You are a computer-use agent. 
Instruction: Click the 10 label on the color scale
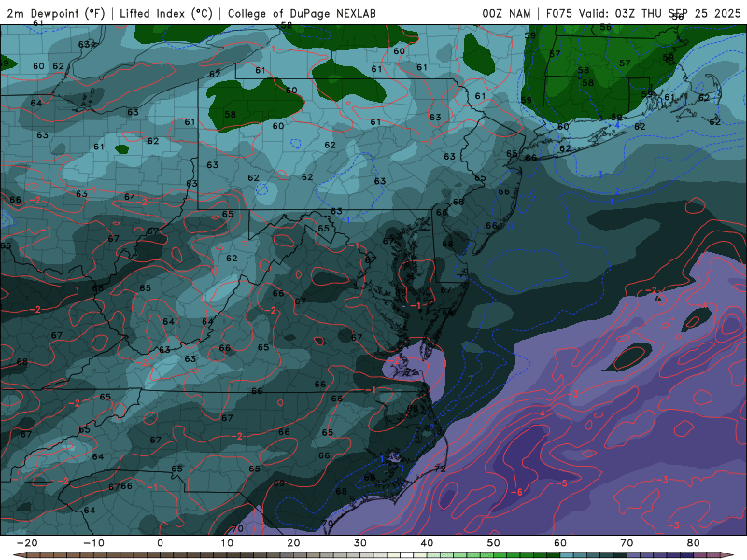(x=227, y=543)
